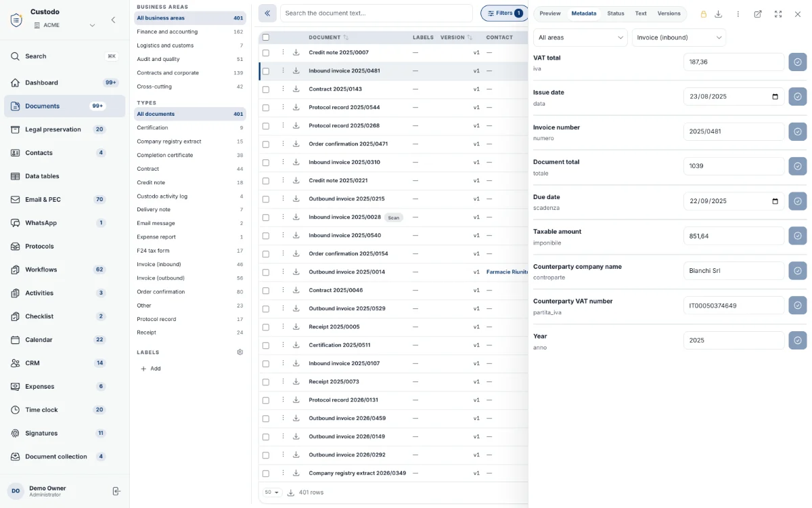Open Signatures section

click(64, 433)
